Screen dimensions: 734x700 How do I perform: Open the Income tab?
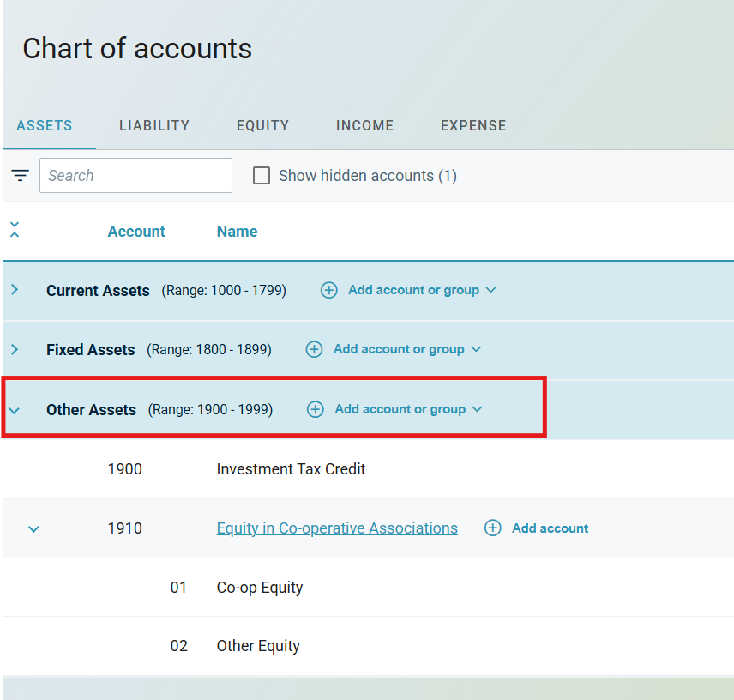point(364,125)
